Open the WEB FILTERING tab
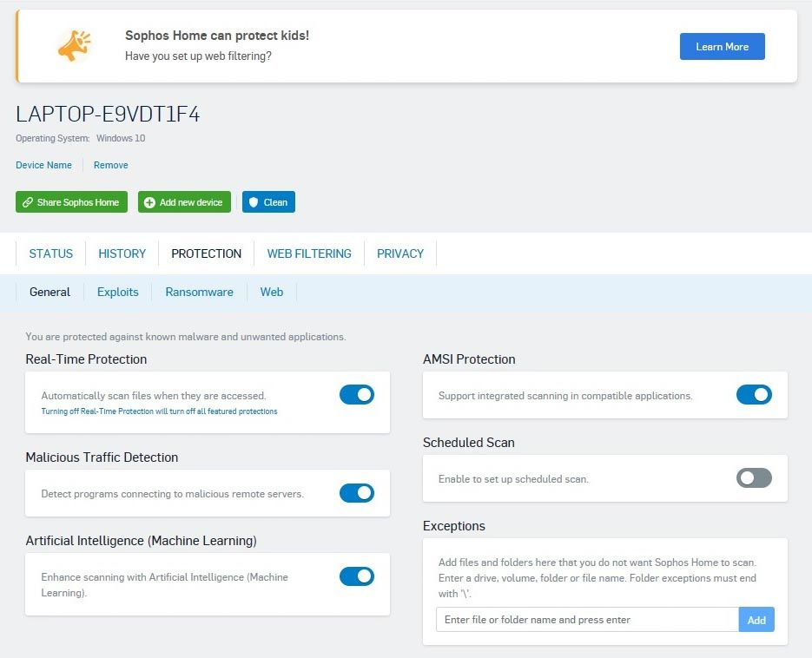812x658 pixels. pos(309,253)
